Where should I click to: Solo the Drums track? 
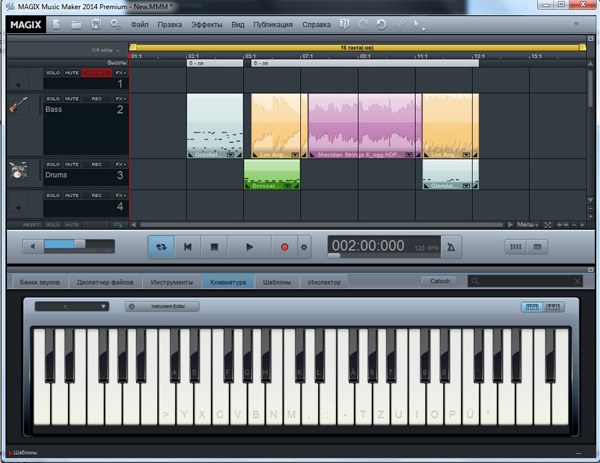pos(52,163)
